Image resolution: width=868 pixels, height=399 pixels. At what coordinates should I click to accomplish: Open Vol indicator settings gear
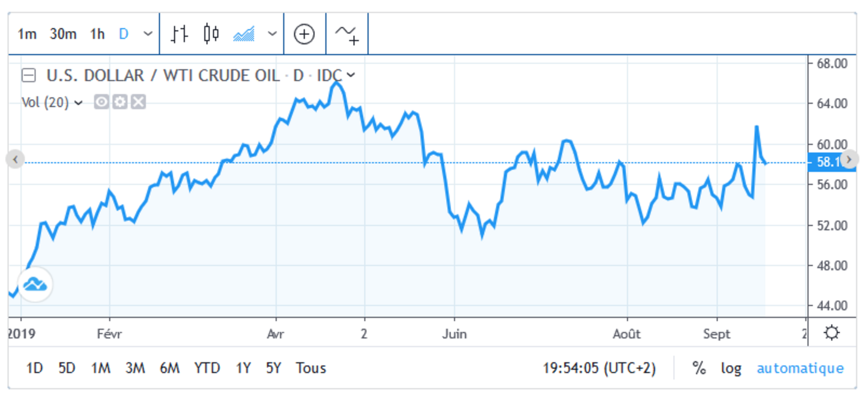point(120,102)
